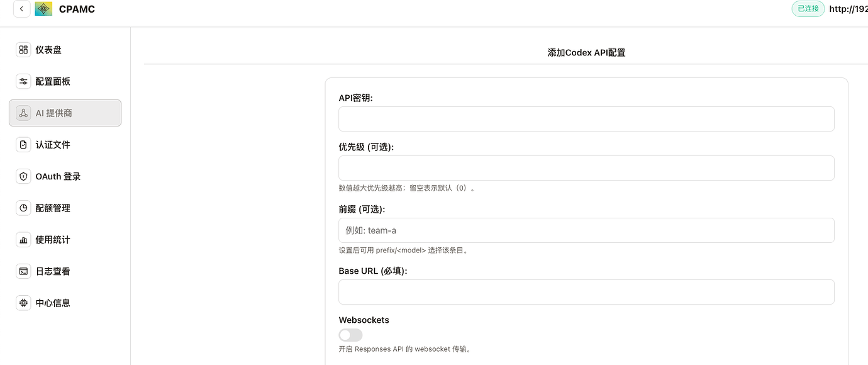Click the 前缀 (可选) label
This screenshot has height=365, width=868.
(x=362, y=209)
